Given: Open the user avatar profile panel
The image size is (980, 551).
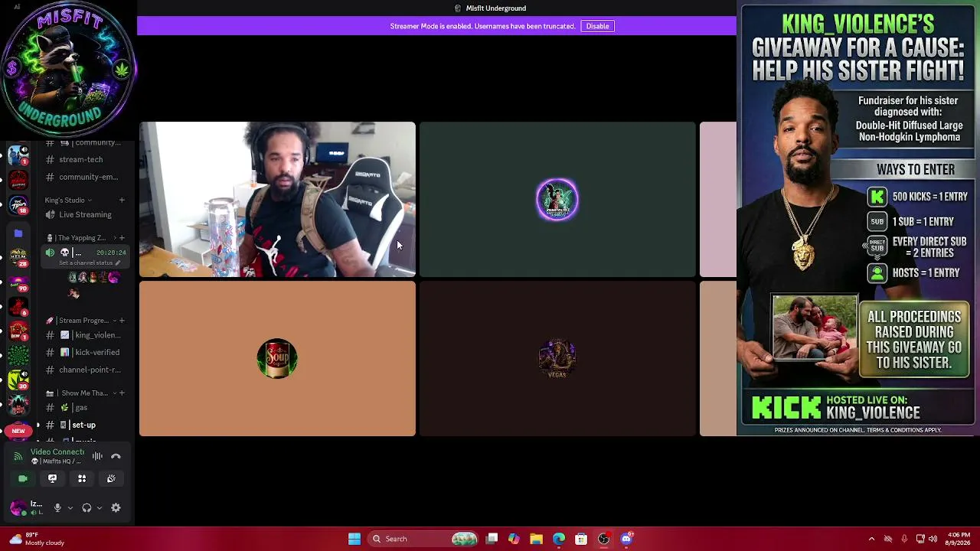Looking at the screenshot, I should click(x=18, y=507).
